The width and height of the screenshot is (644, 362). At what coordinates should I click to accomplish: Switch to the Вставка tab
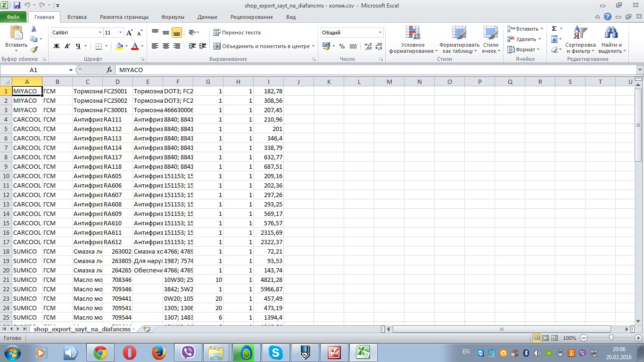click(x=77, y=17)
